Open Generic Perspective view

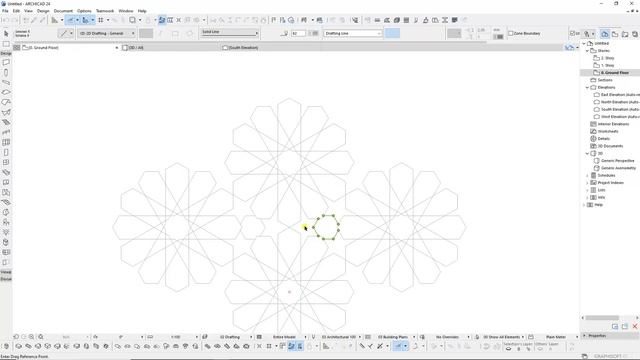(x=617, y=161)
